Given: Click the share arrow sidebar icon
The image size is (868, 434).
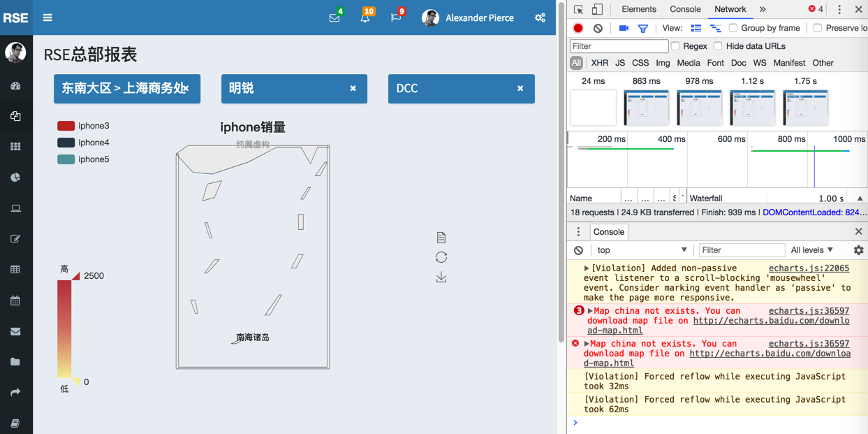Looking at the screenshot, I should (15, 393).
